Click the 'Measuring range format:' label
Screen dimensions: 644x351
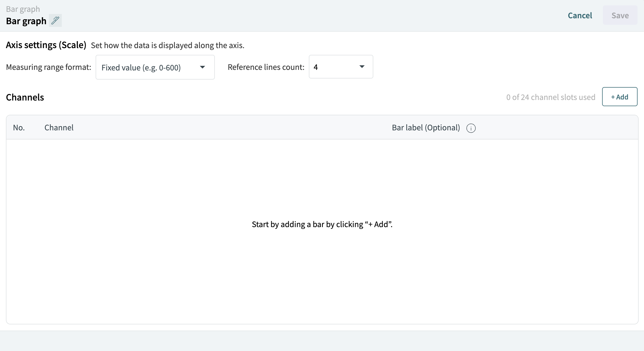pyautogui.click(x=49, y=67)
